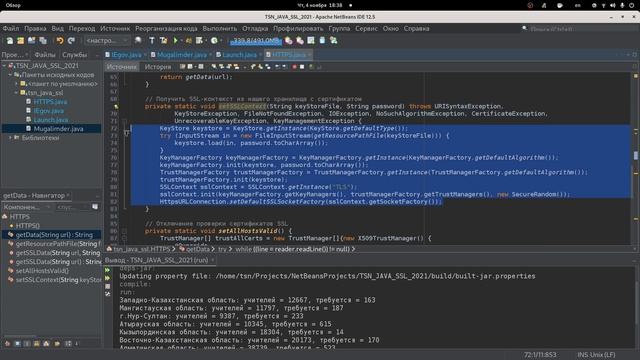Select HTTPS.java in the project tree
This screenshot has width=640, height=360.
click(x=50, y=102)
